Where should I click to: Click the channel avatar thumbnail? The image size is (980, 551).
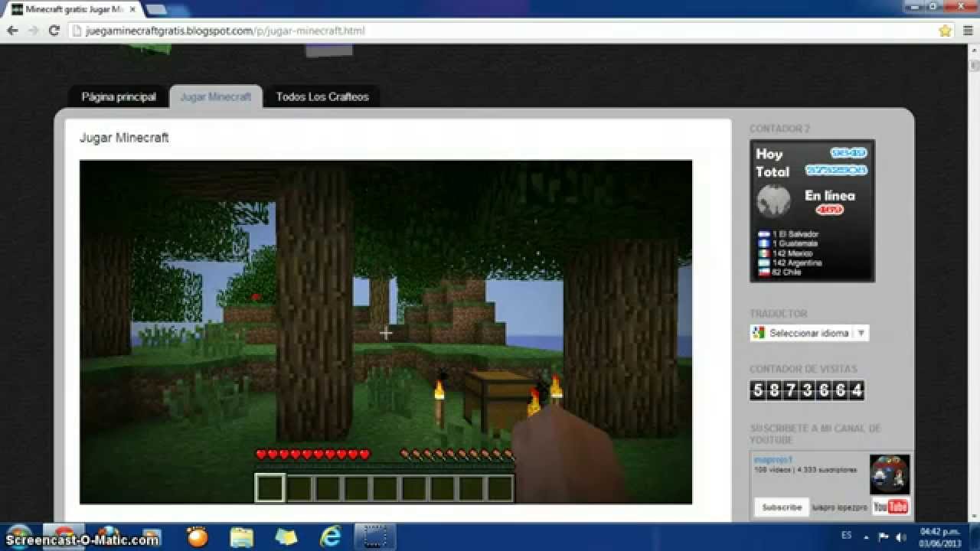(890, 474)
